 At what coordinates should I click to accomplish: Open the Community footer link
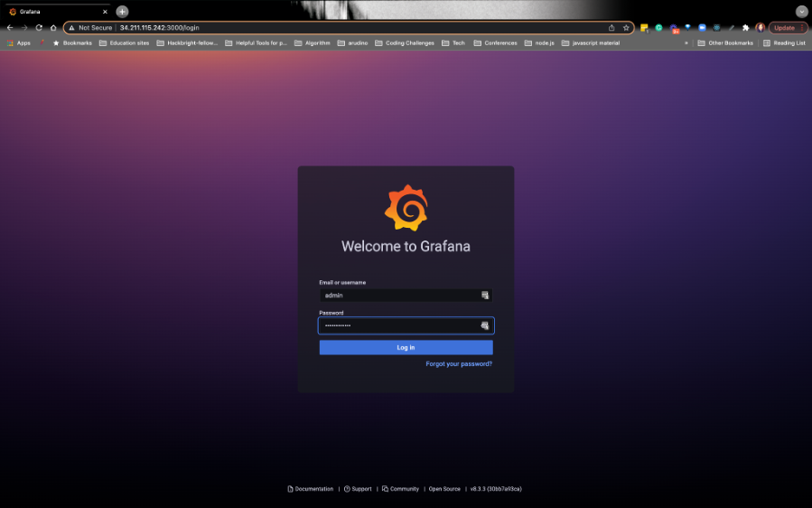400,489
